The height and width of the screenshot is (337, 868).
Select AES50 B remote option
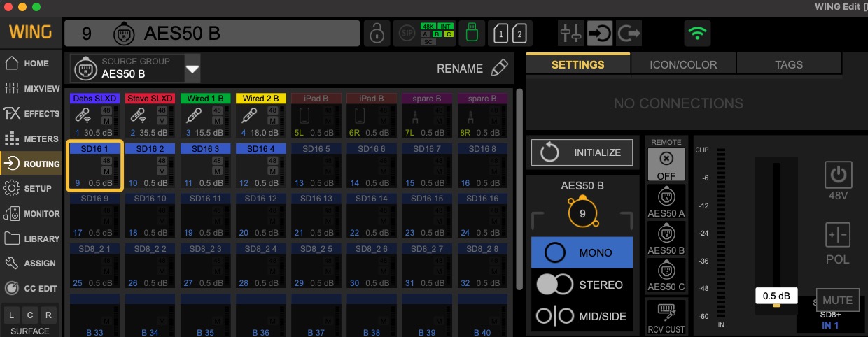[x=666, y=238]
